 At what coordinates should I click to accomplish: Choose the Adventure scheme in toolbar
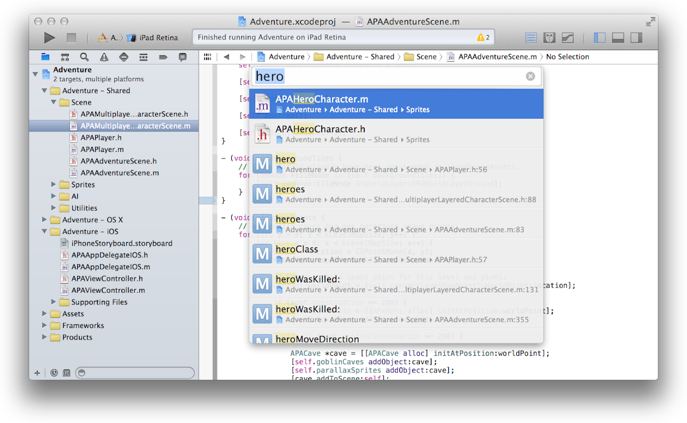click(108, 38)
